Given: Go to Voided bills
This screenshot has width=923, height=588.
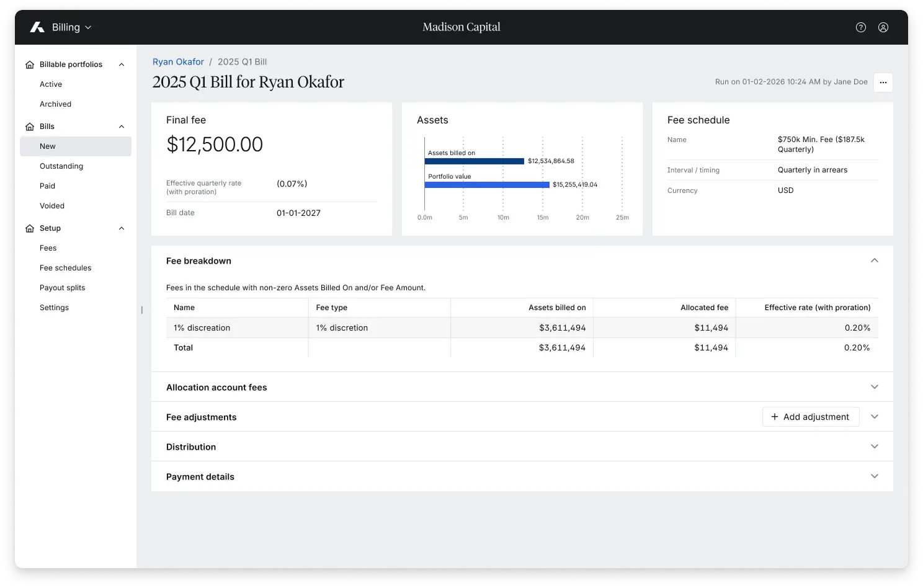Looking at the screenshot, I should pos(76,206).
